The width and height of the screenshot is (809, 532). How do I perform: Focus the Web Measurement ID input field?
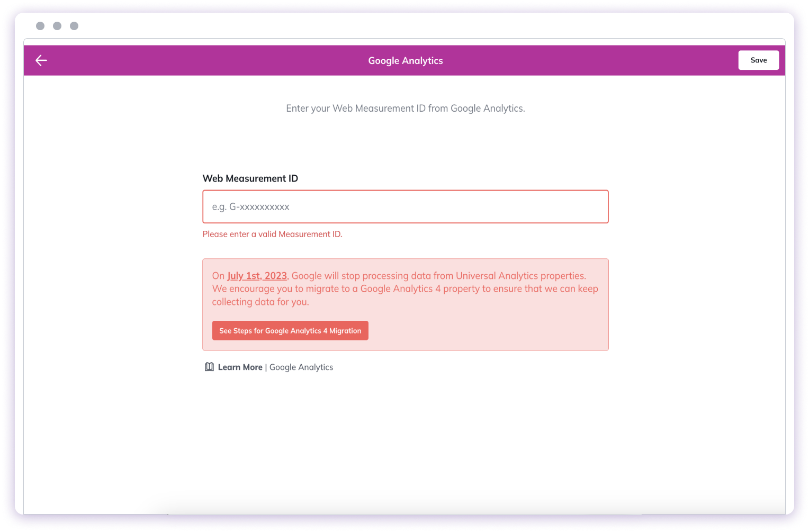405,206
